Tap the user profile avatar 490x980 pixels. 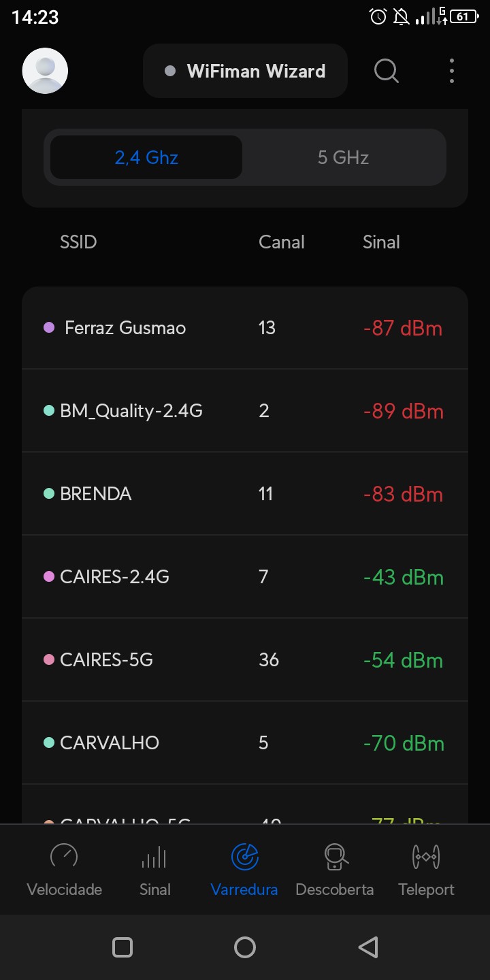(45, 71)
